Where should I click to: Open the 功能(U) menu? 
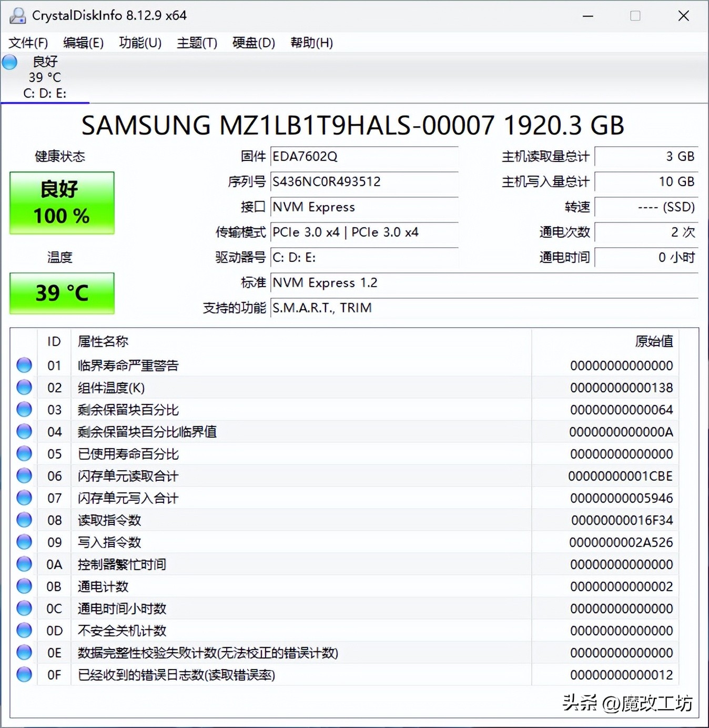(139, 43)
